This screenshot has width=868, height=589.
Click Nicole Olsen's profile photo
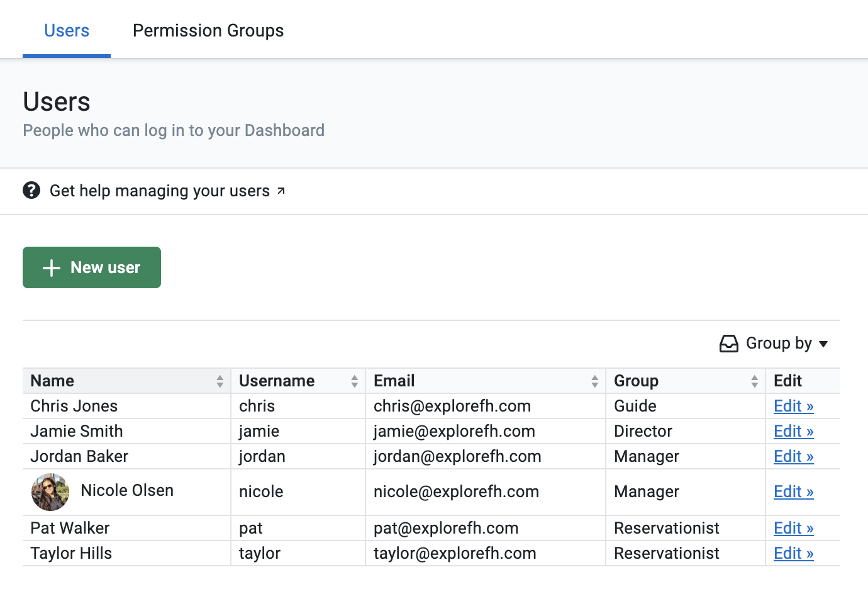[x=50, y=491]
